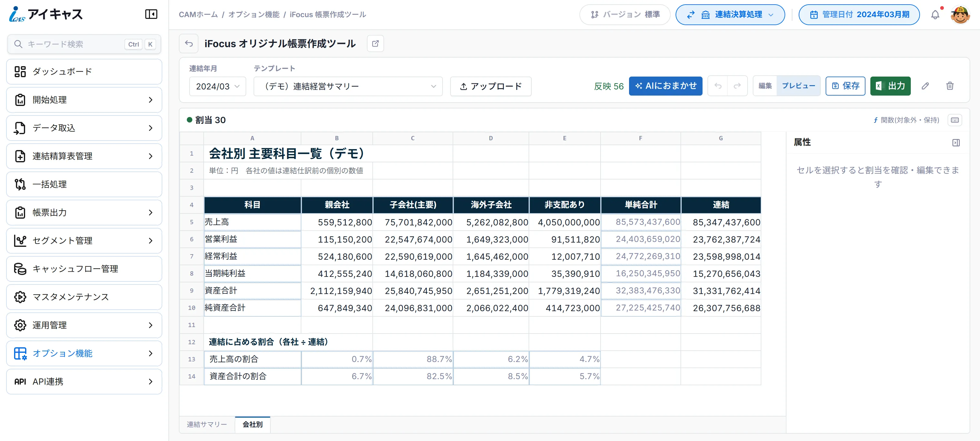The image size is (980, 441).
Task: Click the AIにおまかせ button
Action: tap(665, 86)
